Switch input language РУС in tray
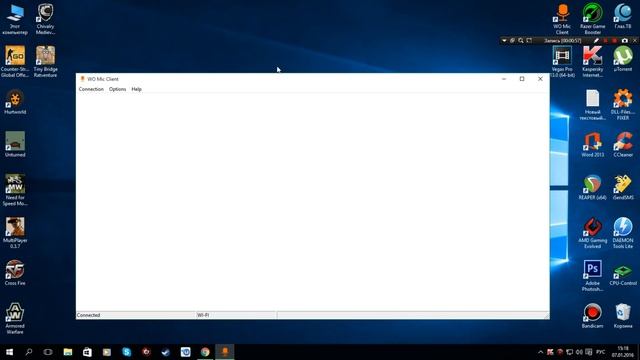 [x=600, y=352]
